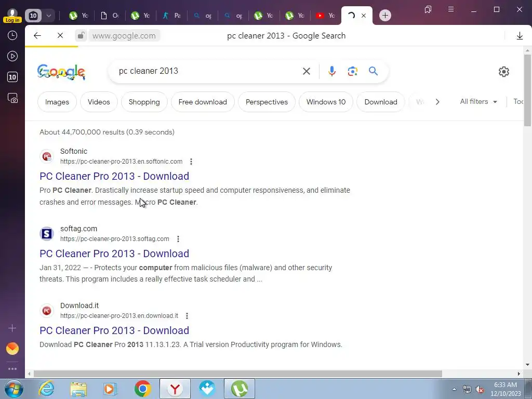This screenshot has height=399, width=532.
Task: Click the vertical scrollbar thumb
Action: click(x=528, y=90)
